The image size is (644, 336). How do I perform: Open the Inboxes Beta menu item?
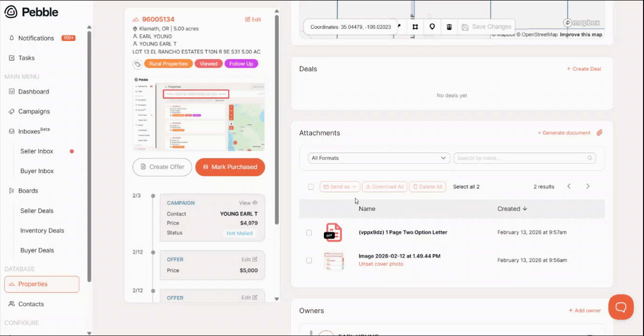pos(34,131)
